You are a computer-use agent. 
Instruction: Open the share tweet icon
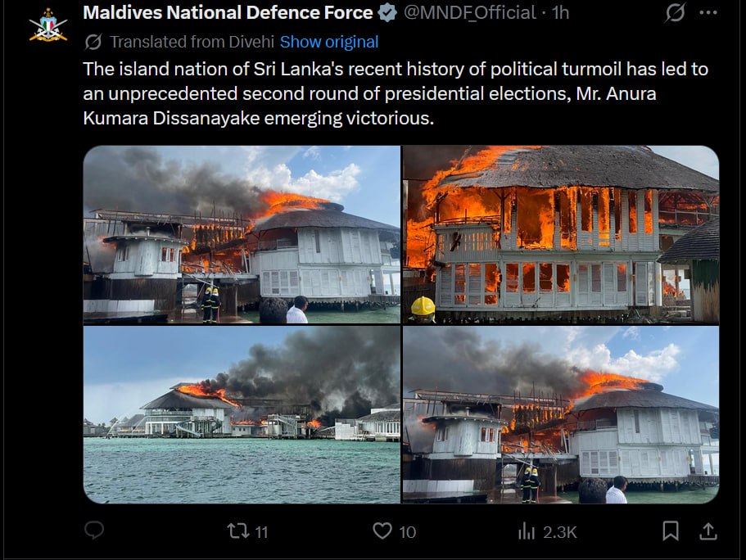click(708, 531)
